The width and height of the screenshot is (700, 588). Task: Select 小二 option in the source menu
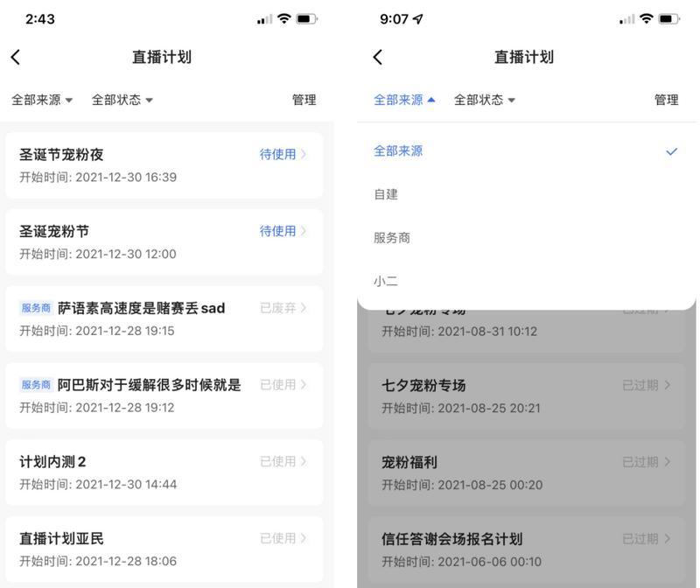(526, 281)
